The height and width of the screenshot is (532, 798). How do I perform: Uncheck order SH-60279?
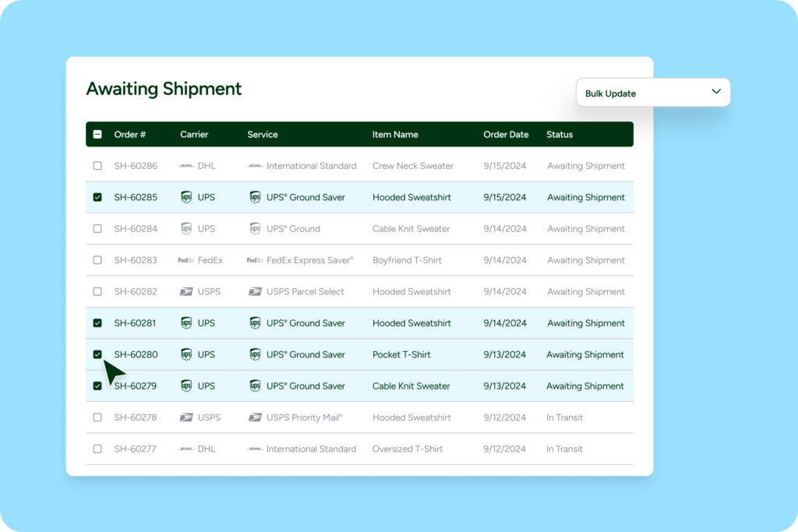pos(97,386)
